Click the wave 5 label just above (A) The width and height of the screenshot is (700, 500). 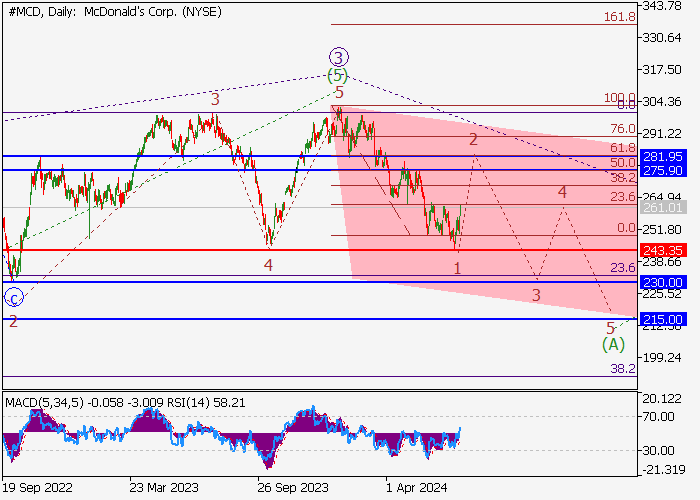click(610, 329)
